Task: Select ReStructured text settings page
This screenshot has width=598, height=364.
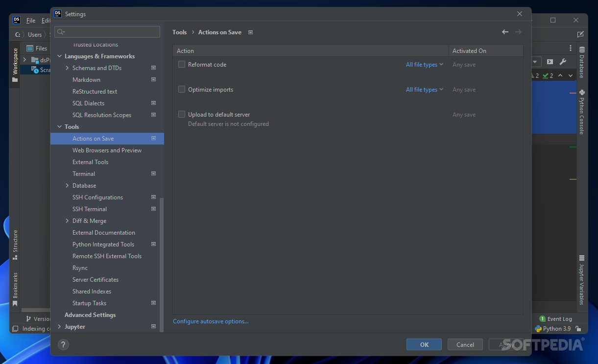Action: click(95, 92)
